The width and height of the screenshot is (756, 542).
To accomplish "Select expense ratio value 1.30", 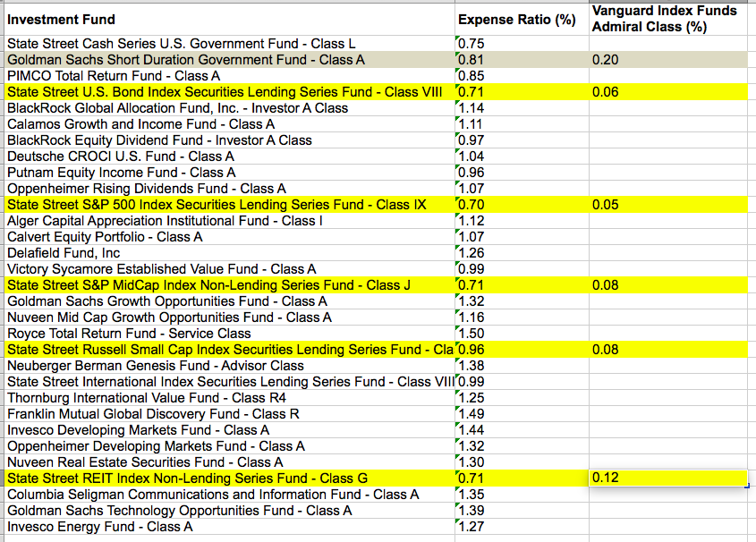I will 522,462.
